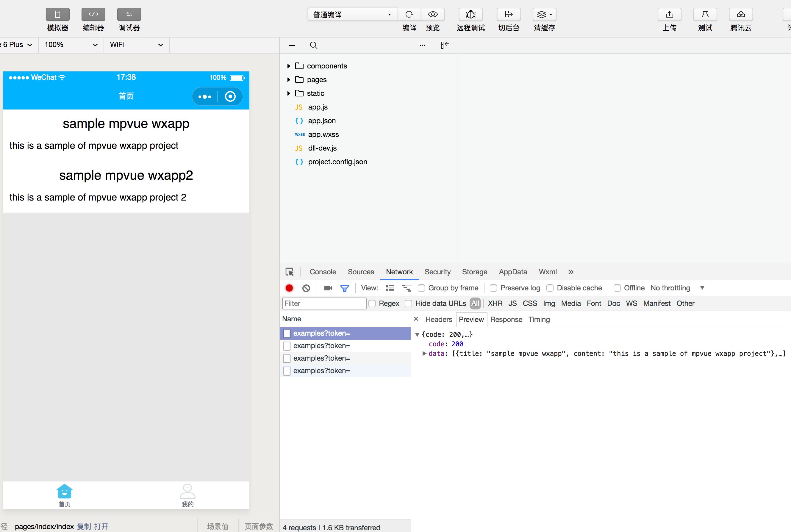
Task: Toggle the network filter funnel icon
Action: [x=344, y=288]
